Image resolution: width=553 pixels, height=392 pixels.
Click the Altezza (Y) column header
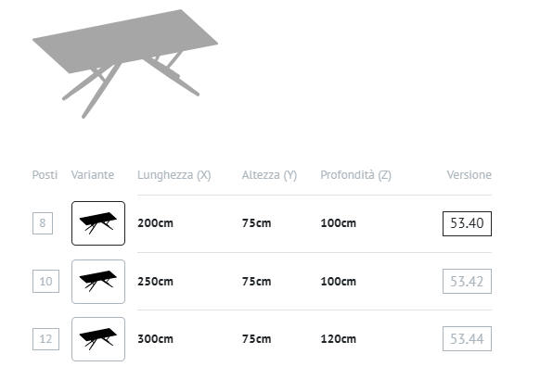pos(269,175)
